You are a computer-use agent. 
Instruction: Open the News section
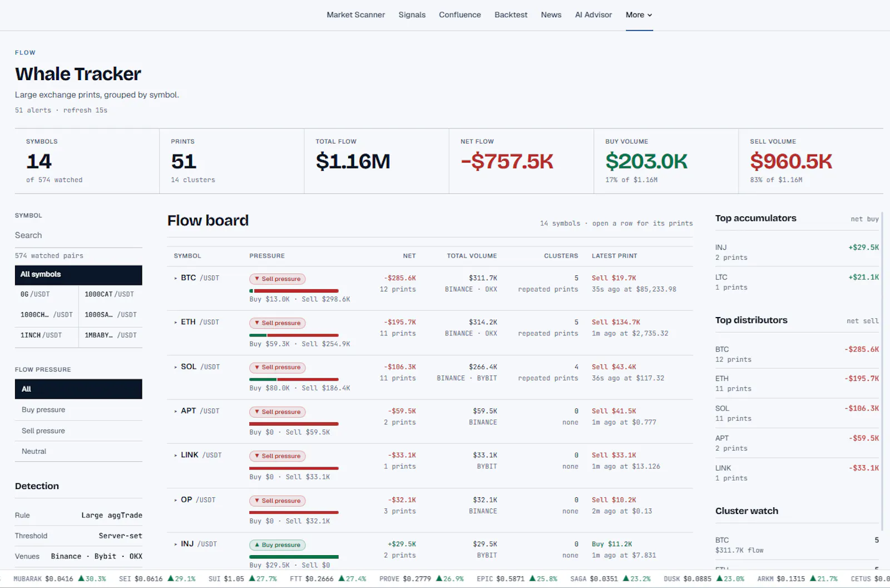point(551,15)
